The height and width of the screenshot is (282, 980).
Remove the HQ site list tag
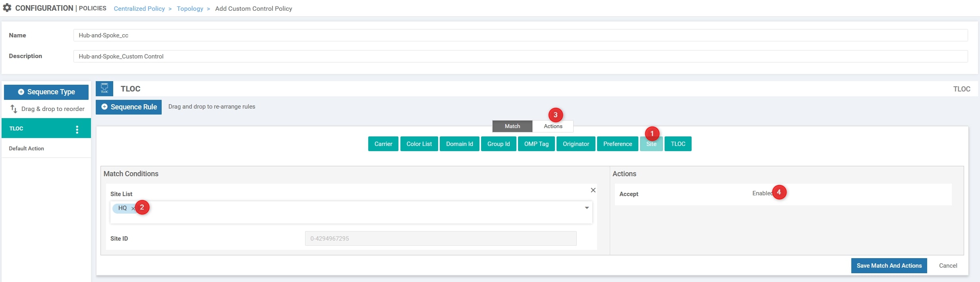coord(133,208)
